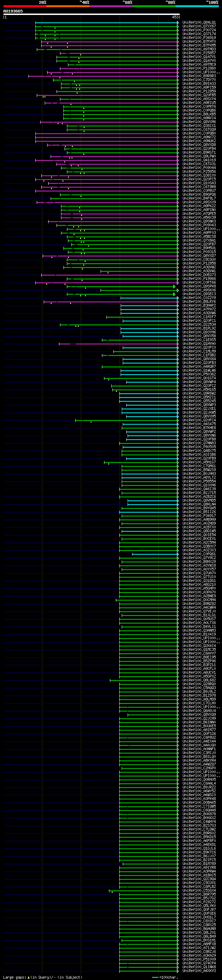The image size is (222, 980).
Task: Select label UniRef100_Q5LVK0
Action: tap(199, 906)
